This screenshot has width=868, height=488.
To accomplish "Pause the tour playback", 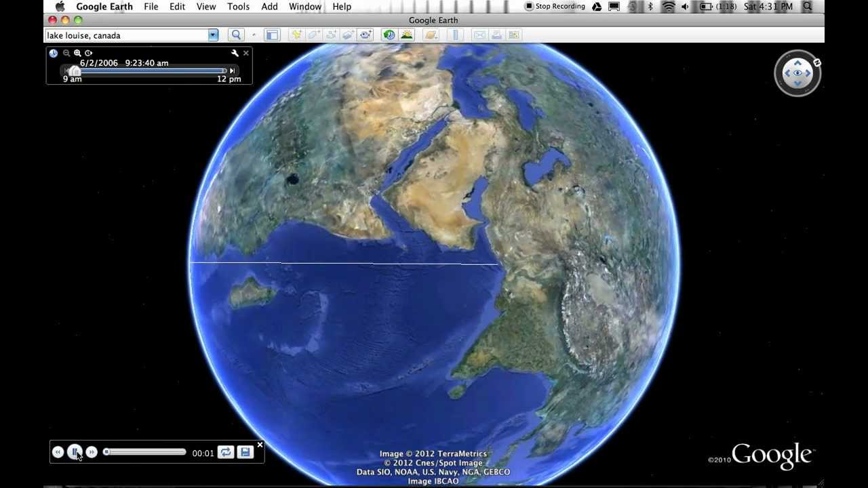I will click(75, 452).
